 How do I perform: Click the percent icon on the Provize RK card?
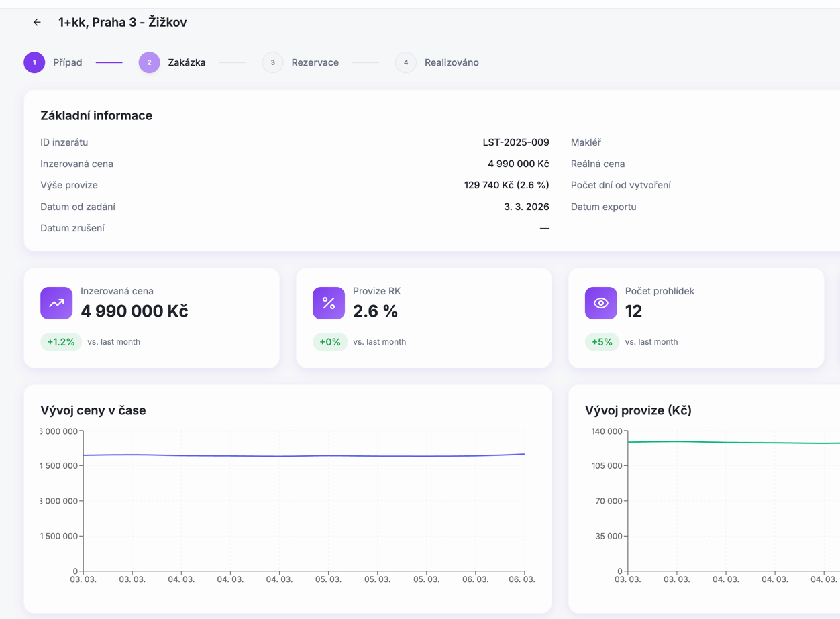[x=328, y=303]
